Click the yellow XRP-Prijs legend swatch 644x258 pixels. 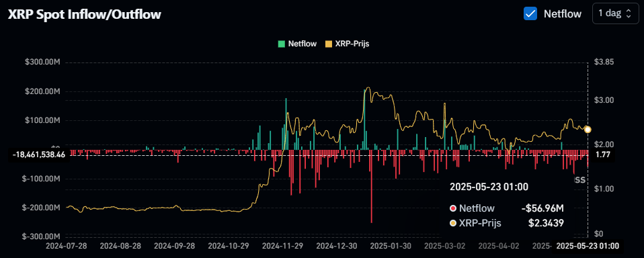(x=328, y=44)
